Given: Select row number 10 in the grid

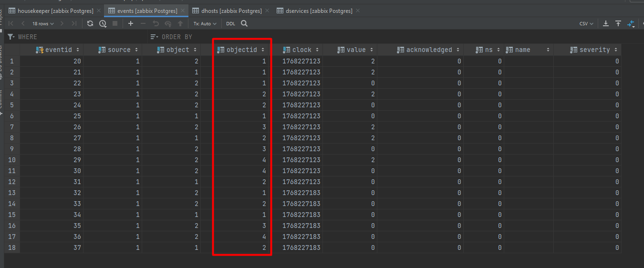Looking at the screenshot, I should [x=11, y=160].
